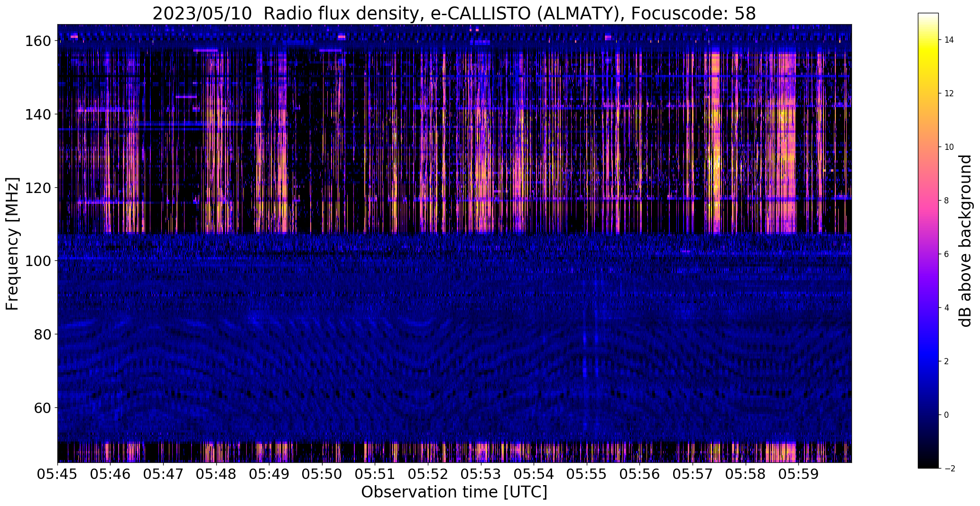
Task: Click the plot title mentioning e-CALLISTO (ALMATY)
Action: tap(454, 13)
